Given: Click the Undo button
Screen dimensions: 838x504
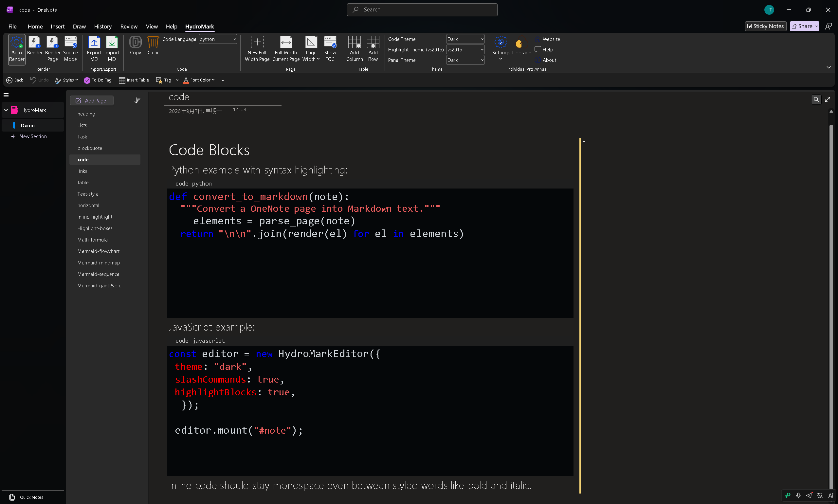Looking at the screenshot, I should [x=39, y=80].
